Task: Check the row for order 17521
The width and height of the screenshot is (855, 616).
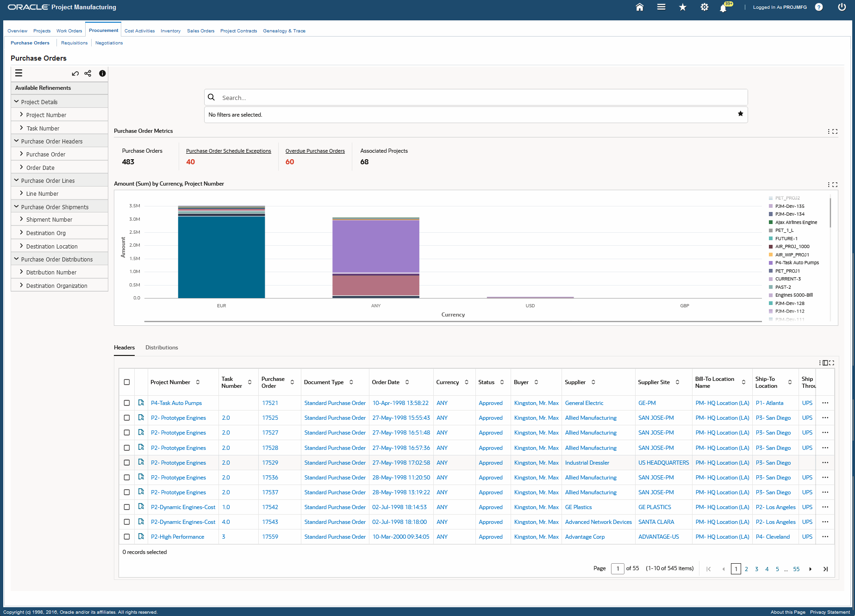Action: pyautogui.click(x=127, y=403)
